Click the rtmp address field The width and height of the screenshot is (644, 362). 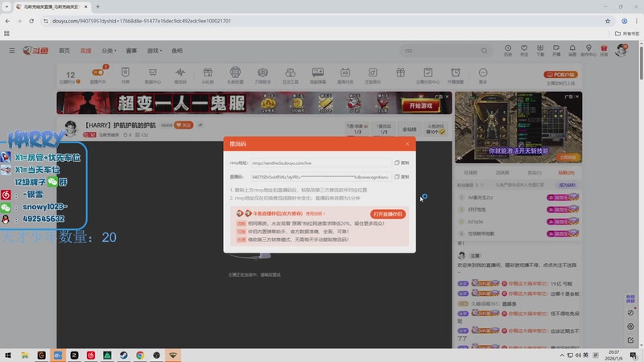point(320,163)
